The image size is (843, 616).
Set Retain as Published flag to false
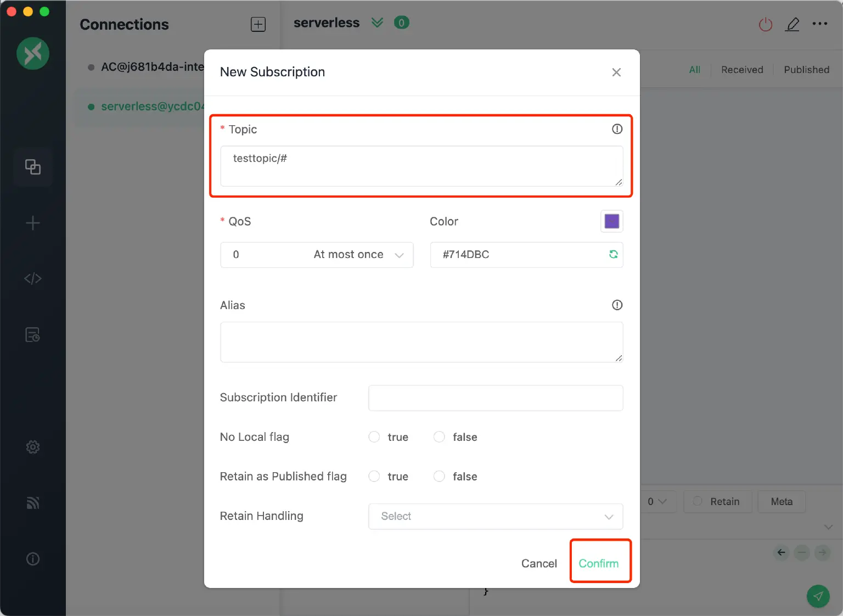(x=439, y=477)
